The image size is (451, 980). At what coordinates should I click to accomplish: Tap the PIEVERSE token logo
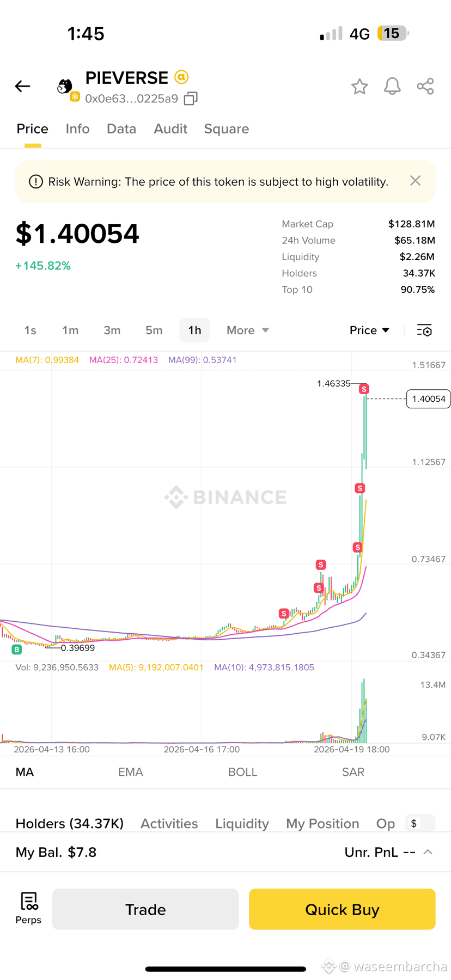pyautogui.click(x=65, y=86)
